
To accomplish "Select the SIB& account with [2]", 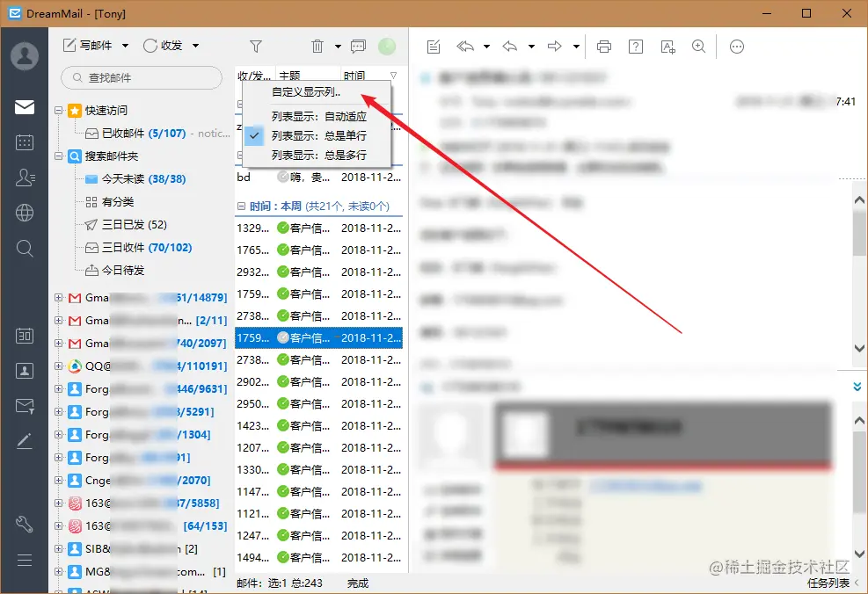I will tap(133, 548).
